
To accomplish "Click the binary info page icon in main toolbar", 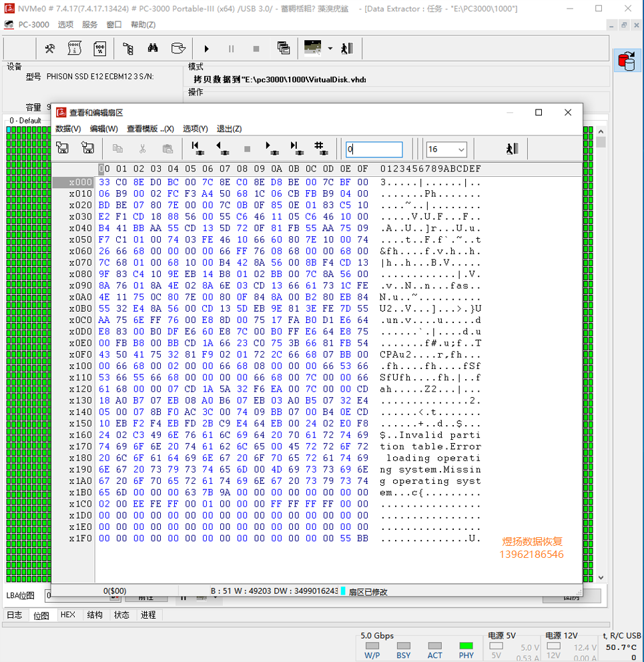I will coord(75,49).
